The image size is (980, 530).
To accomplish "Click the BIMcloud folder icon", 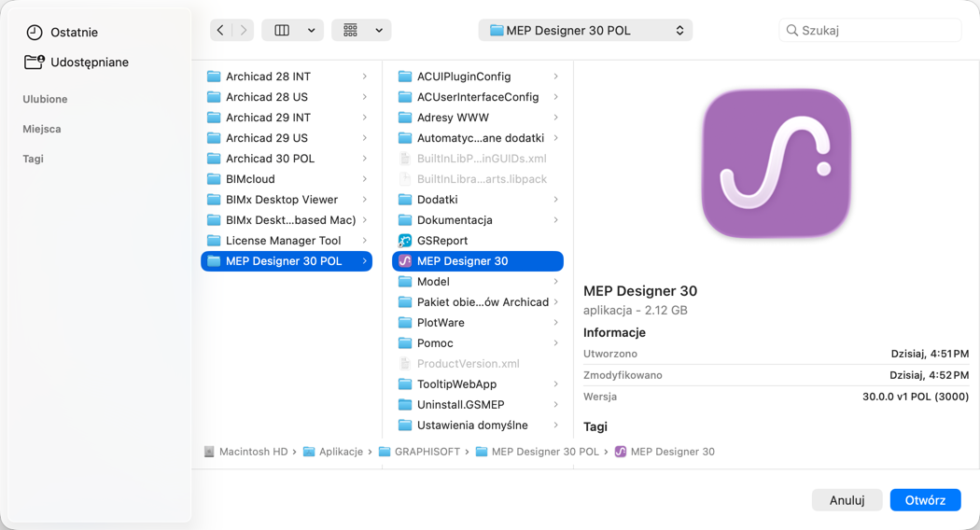I will click(x=214, y=179).
